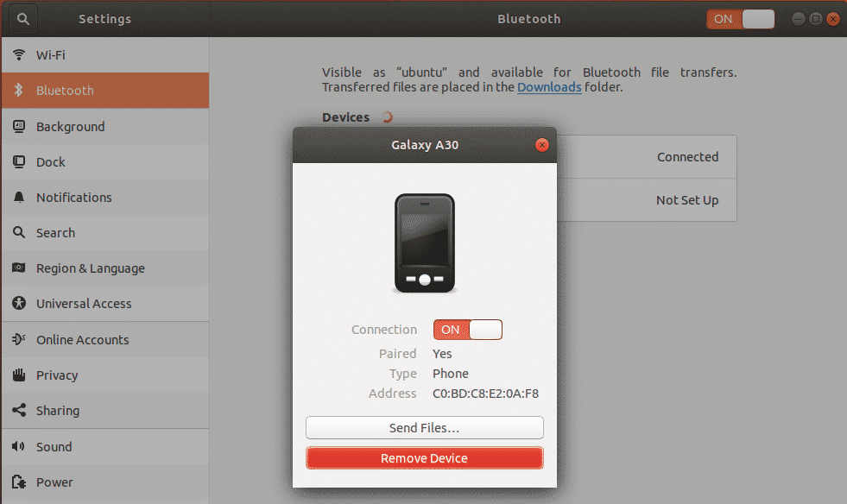The width and height of the screenshot is (847, 504).
Task: Click the Sound speaker icon
Action: tap(19, 446)
